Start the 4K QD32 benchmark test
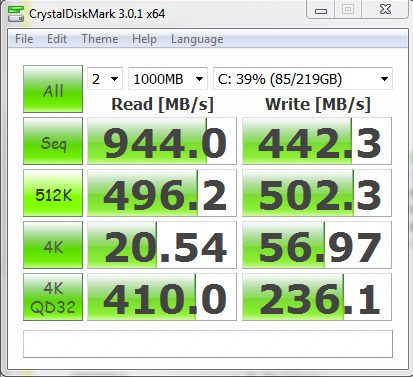The image size is (413, 377). [53, 297]
